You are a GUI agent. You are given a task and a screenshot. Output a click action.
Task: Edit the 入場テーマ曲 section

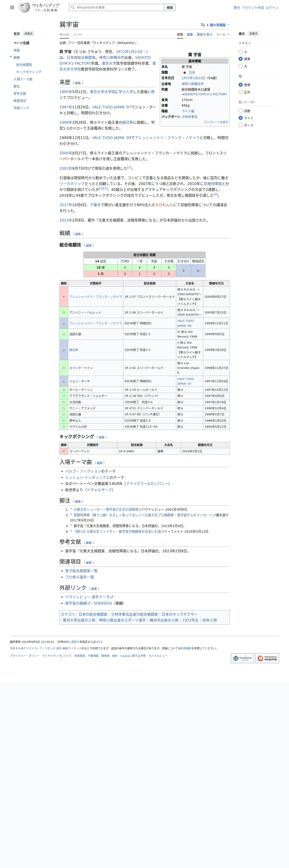(99, 463)
